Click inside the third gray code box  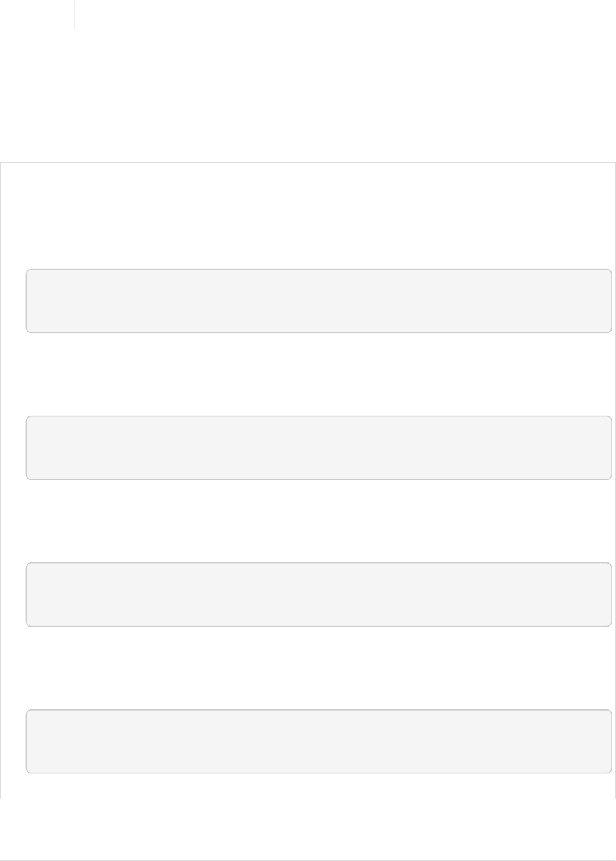click(318, 595)
